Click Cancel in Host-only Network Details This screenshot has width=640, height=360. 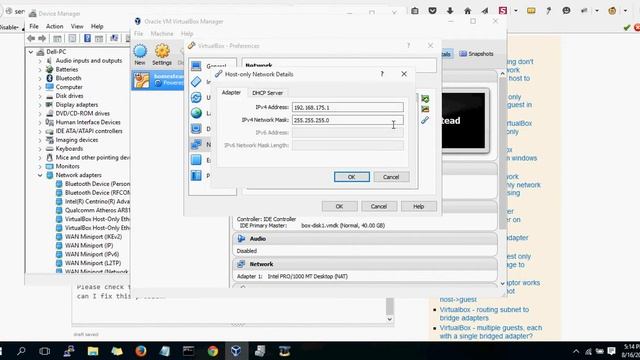[x=391, y=177]
